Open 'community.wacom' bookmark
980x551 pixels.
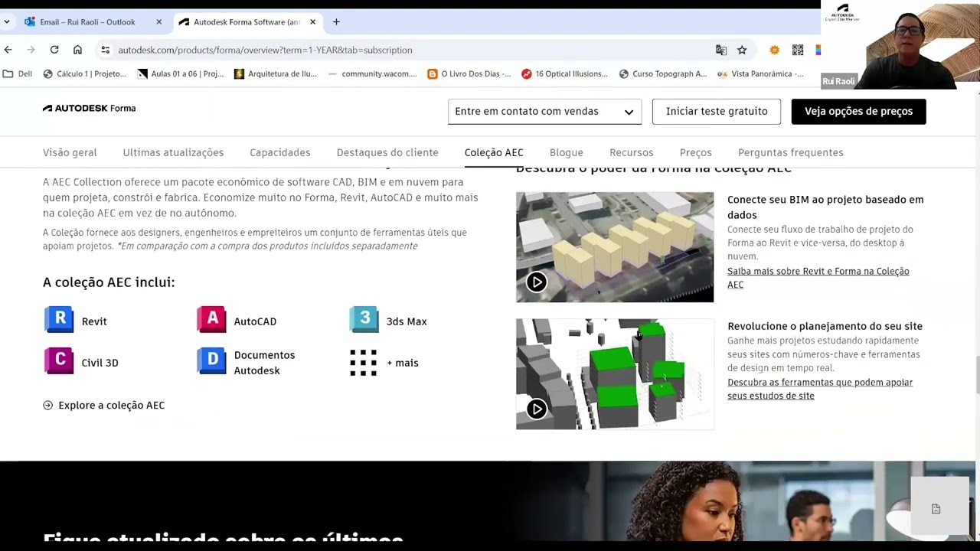pos(372,74)
